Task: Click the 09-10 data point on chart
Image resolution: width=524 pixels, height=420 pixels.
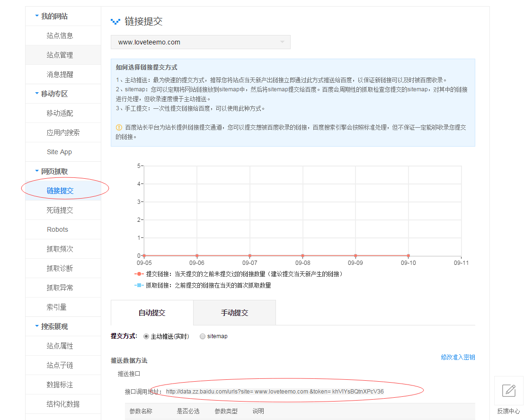Action: 408,255
